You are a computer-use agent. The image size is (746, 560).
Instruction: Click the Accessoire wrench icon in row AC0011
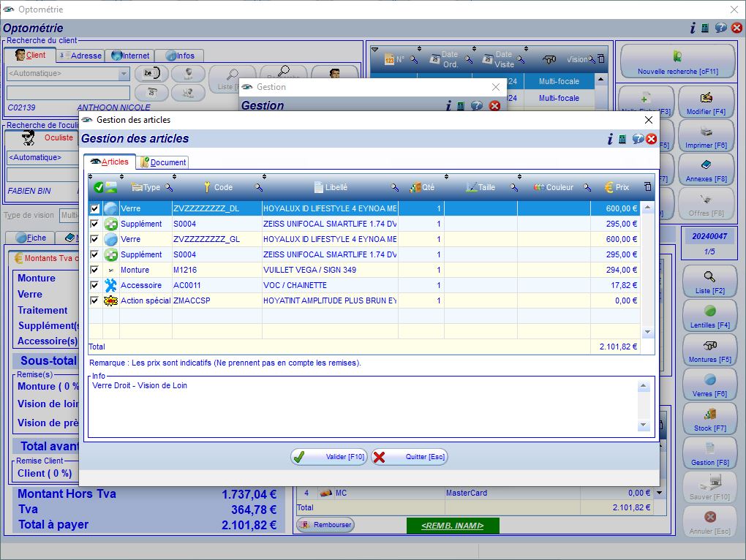[111, 285]
